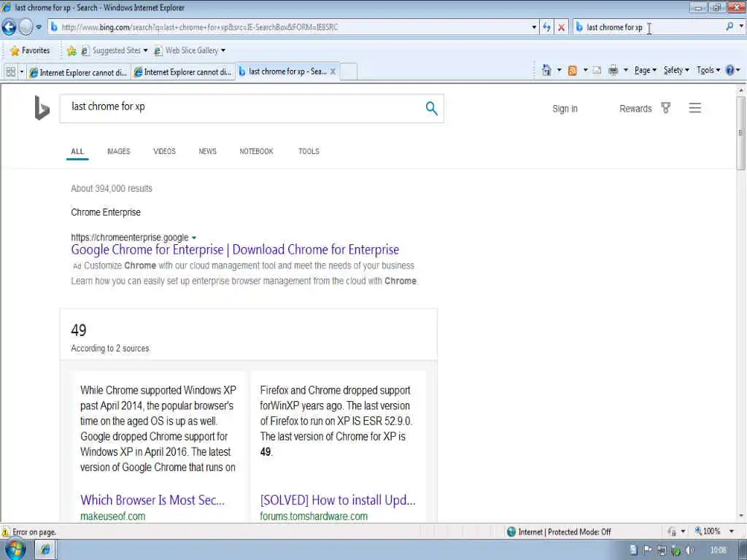
Task: Open the tab list dropdown arrow
Action: pyautogui.click(x=21, y=72)
